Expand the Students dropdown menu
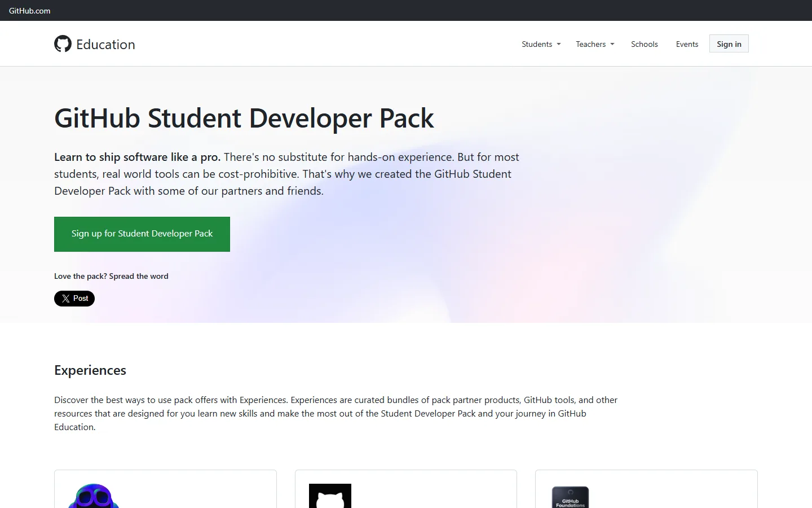812x508 pixels. (x=541, y=44)
